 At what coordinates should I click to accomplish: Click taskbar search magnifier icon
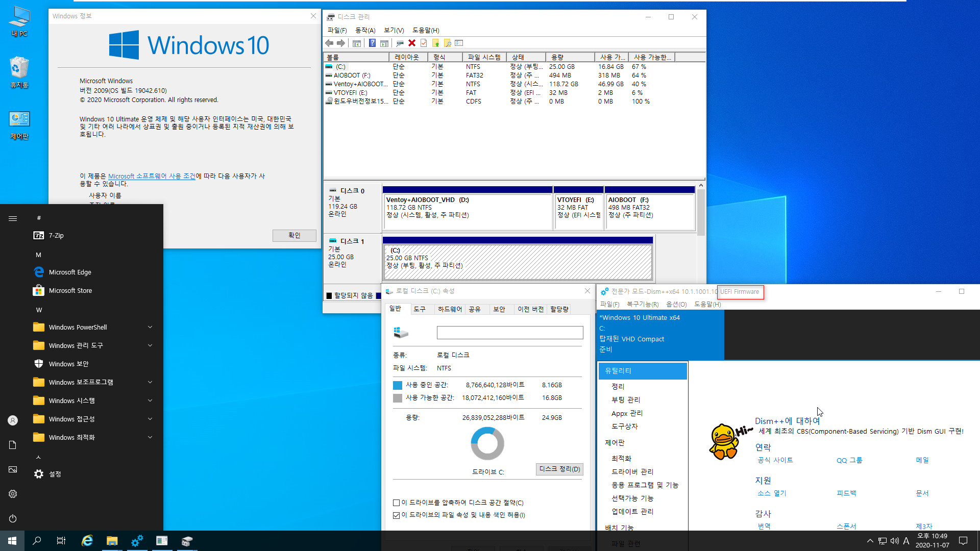click(x=37, y=541)
